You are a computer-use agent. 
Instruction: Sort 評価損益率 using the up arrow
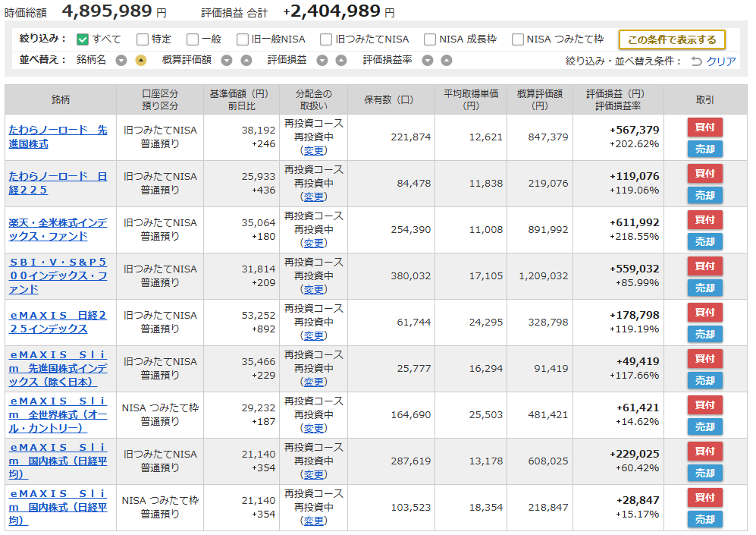[447, 60]
